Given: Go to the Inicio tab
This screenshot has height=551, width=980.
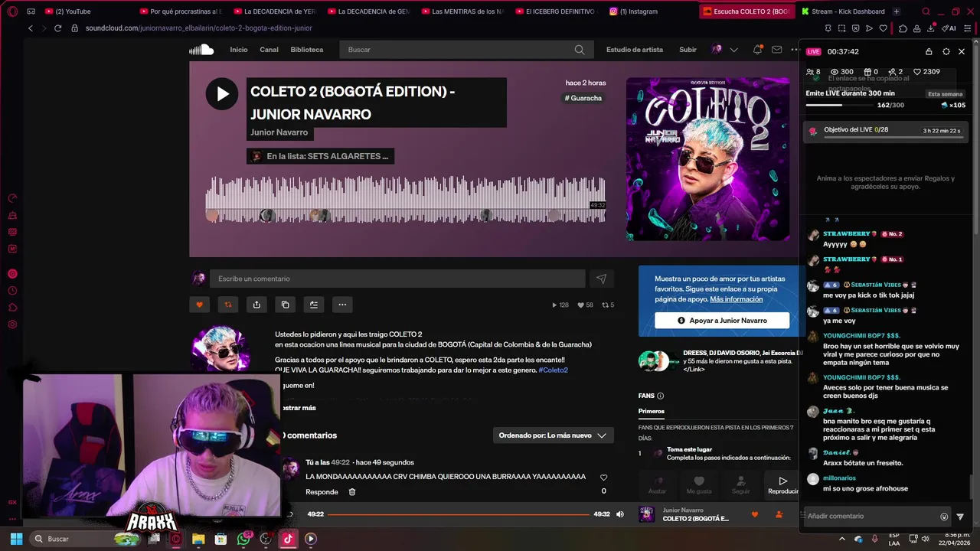Looking at the screenshot, I should pyautogui.click(x=239, y=50).
